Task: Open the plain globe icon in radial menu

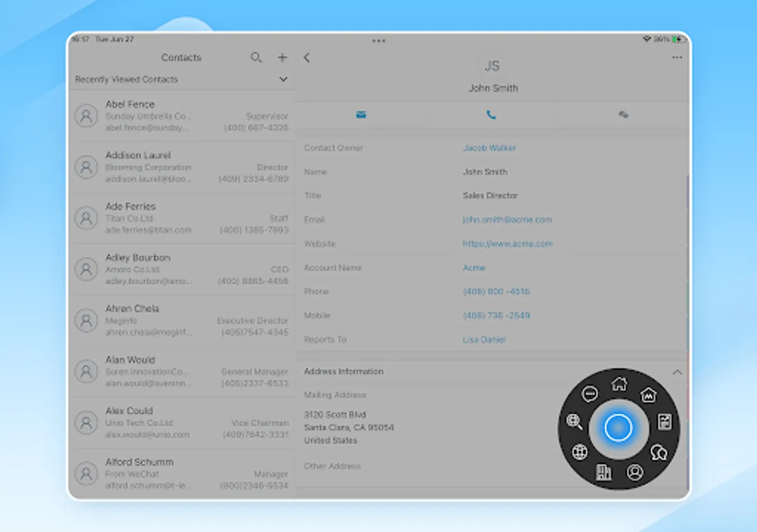Action: (580, 452)
